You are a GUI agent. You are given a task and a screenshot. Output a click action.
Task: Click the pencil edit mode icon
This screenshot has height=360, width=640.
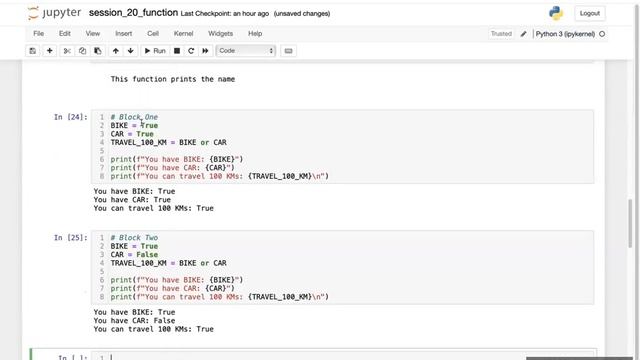click(523, 34)
